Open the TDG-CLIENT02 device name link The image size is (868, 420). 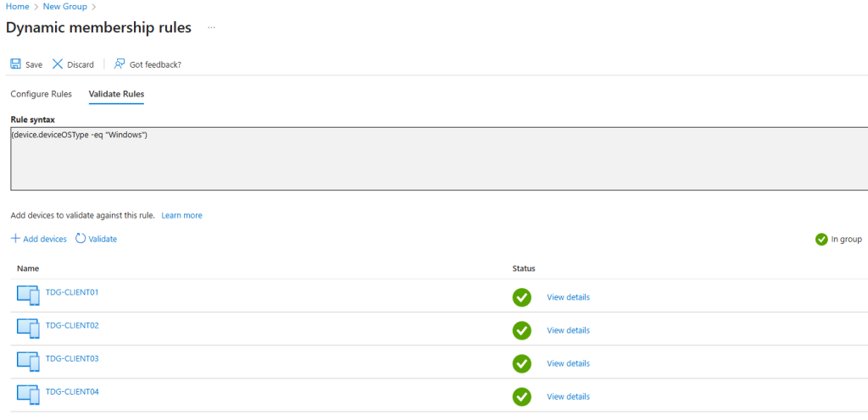coord(72,325)
